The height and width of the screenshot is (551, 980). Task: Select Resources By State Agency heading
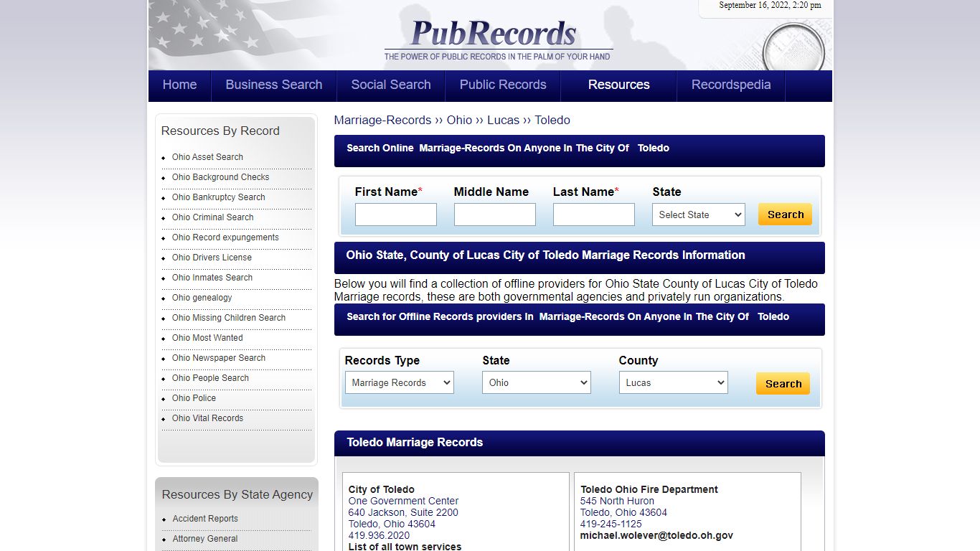point(237,494)
